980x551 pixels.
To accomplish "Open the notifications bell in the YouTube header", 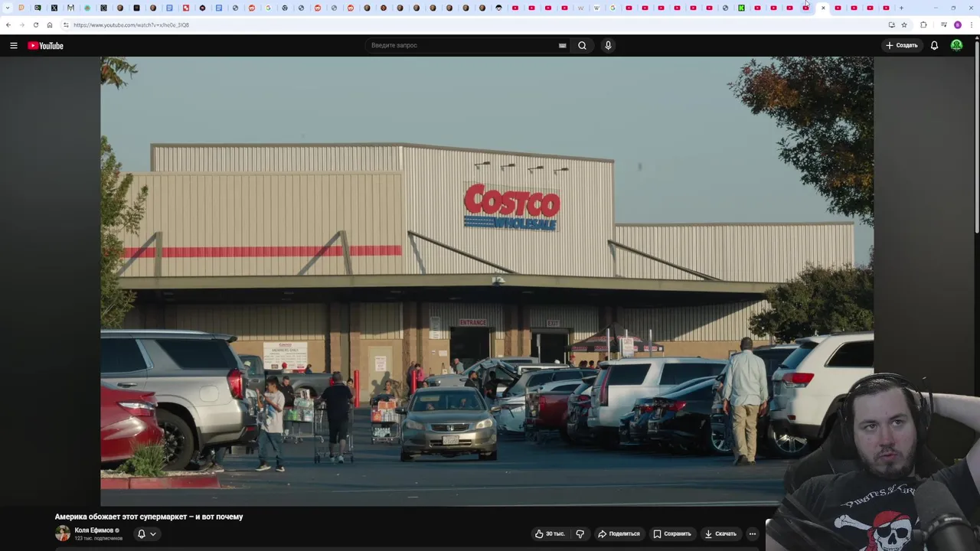I will pyautogui.click(x=934, y=45).
